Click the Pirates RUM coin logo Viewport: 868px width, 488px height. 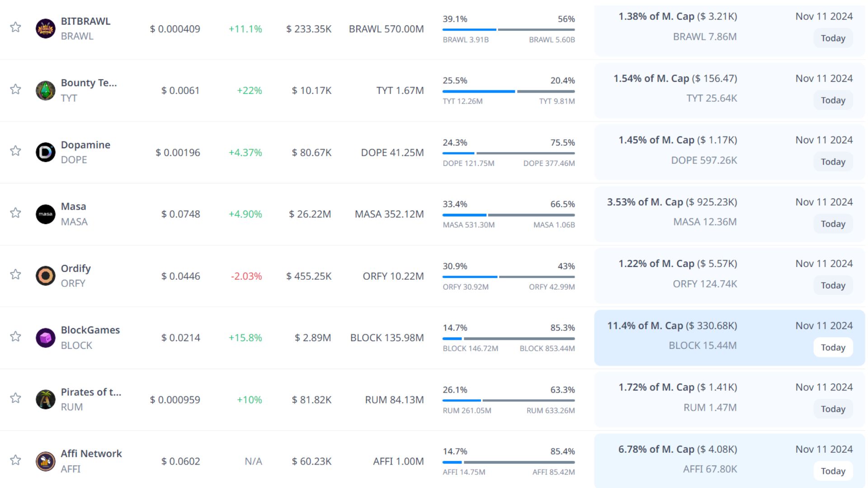[45, 399]
